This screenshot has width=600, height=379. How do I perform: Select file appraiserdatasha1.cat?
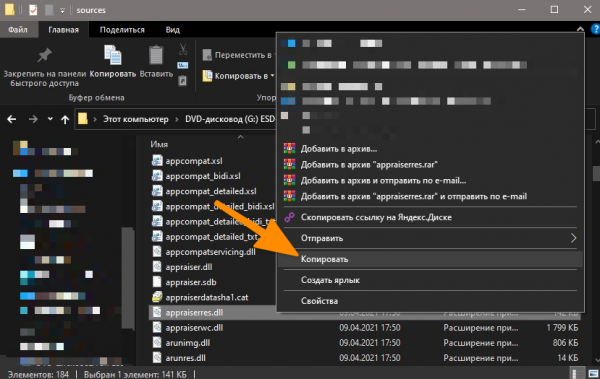click(207, 297)
